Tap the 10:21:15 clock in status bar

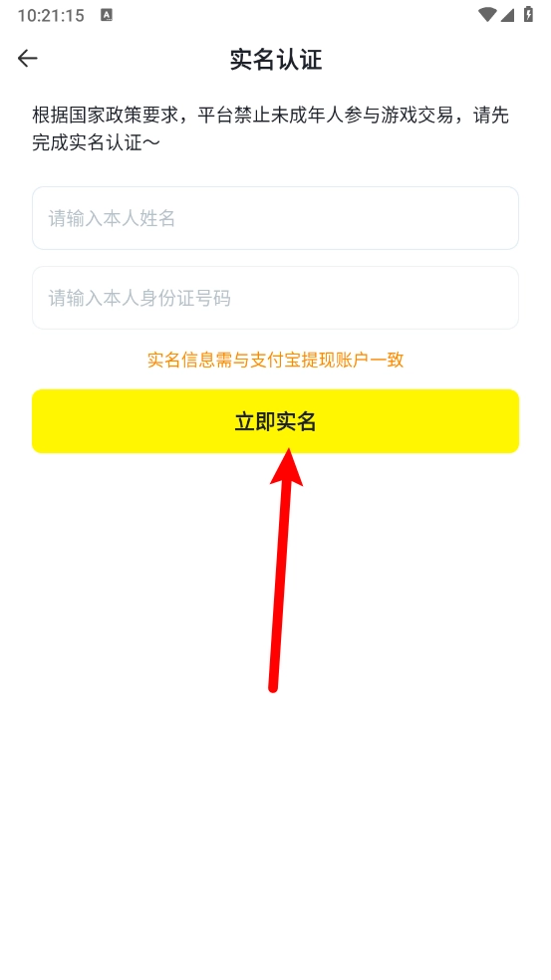[x=51, y=16]
